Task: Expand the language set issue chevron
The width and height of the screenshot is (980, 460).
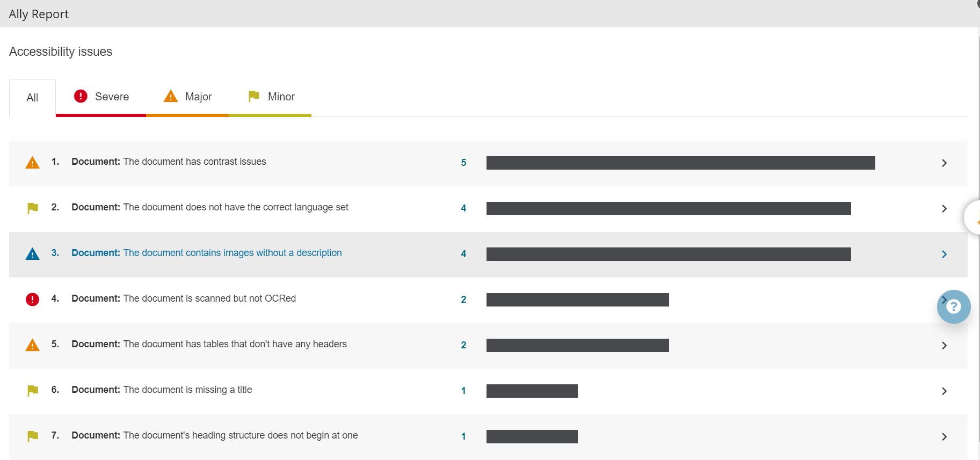Action: coord(944,209)
